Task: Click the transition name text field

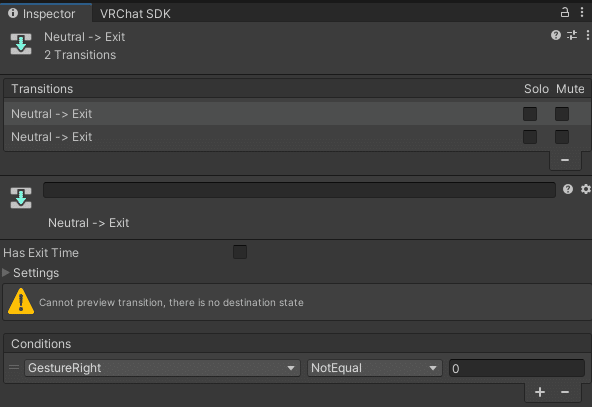Action: (299, 190)
